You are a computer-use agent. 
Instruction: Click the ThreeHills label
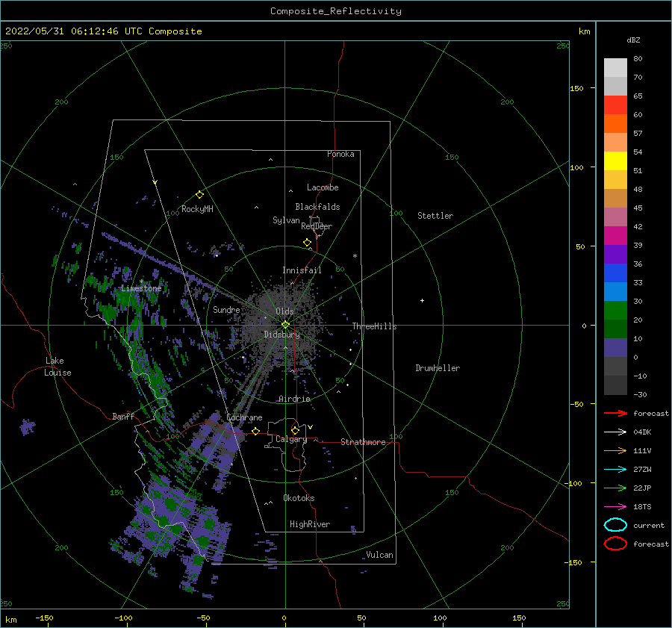pyautogui.click(x=375, y=326)
